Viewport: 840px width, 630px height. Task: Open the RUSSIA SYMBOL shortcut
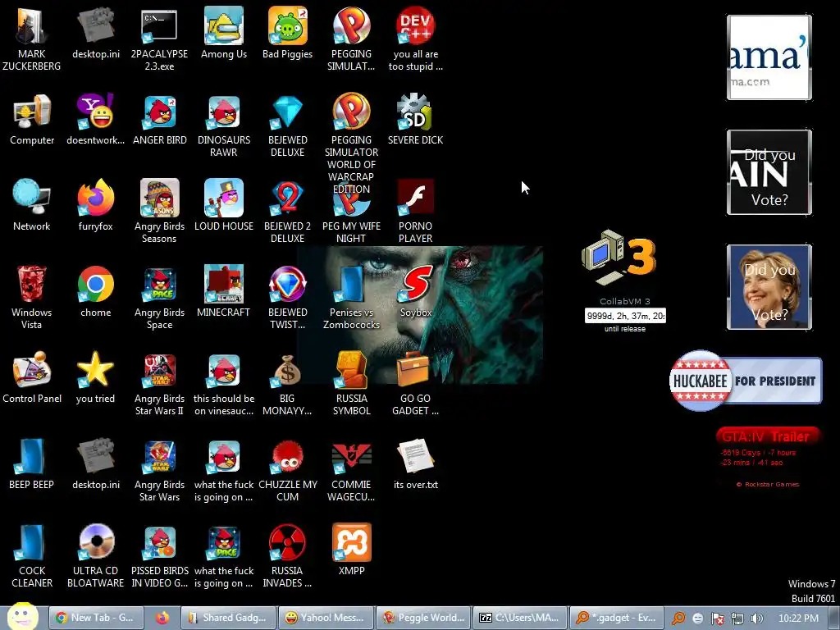coord(351,384)
